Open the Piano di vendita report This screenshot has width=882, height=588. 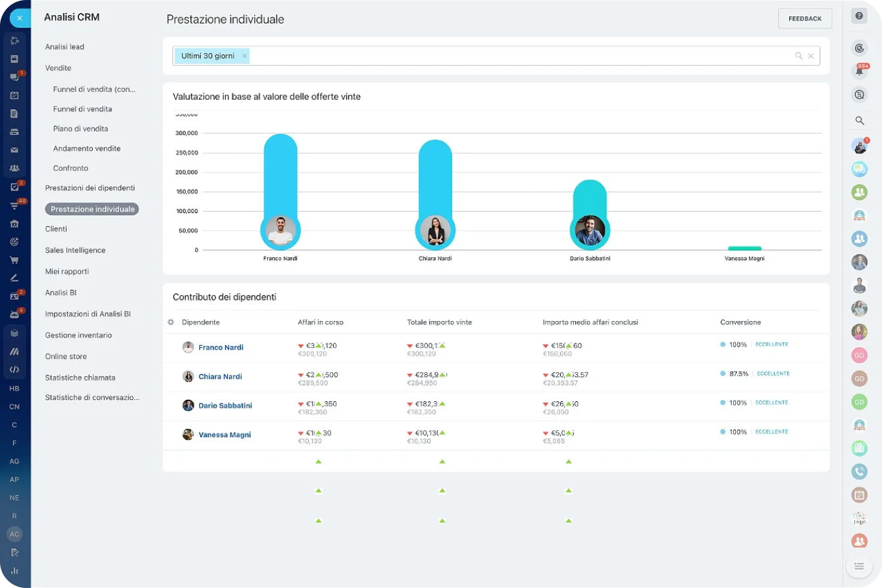pos(80,128)
